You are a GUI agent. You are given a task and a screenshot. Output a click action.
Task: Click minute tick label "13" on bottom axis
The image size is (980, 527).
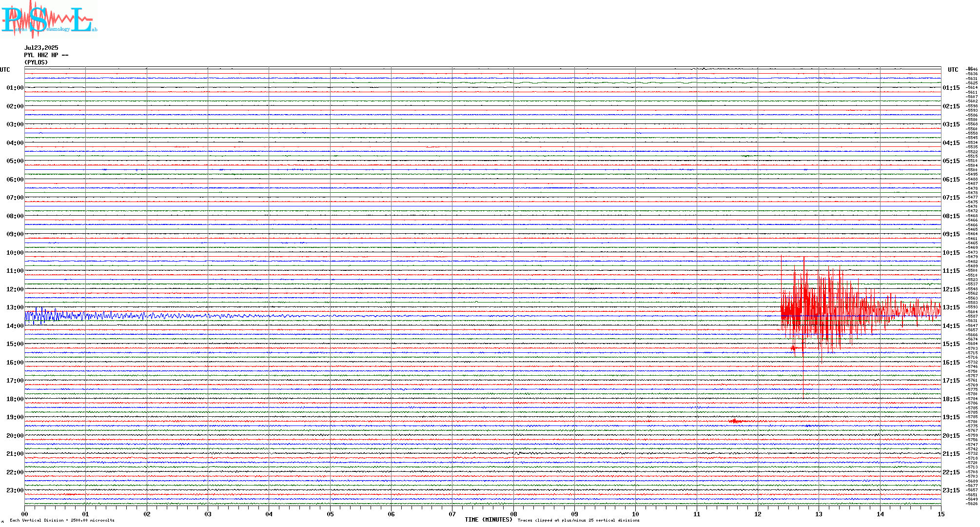point(819,514)
